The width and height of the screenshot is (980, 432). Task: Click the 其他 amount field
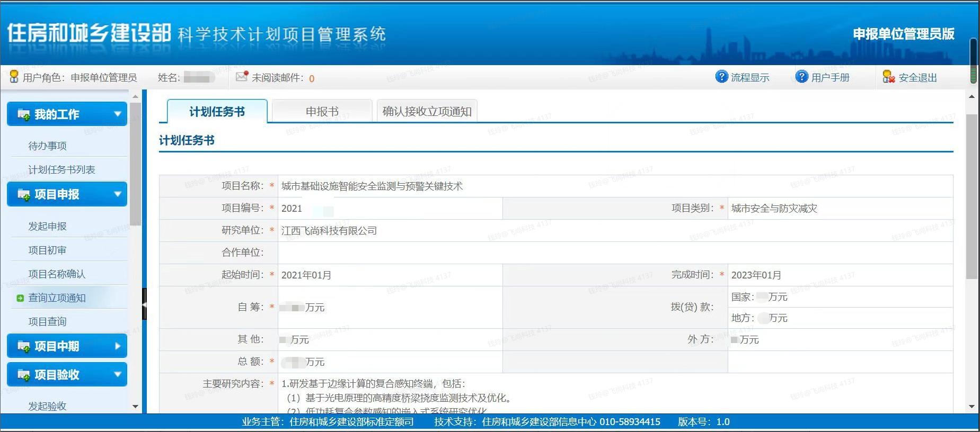(390, 339)
